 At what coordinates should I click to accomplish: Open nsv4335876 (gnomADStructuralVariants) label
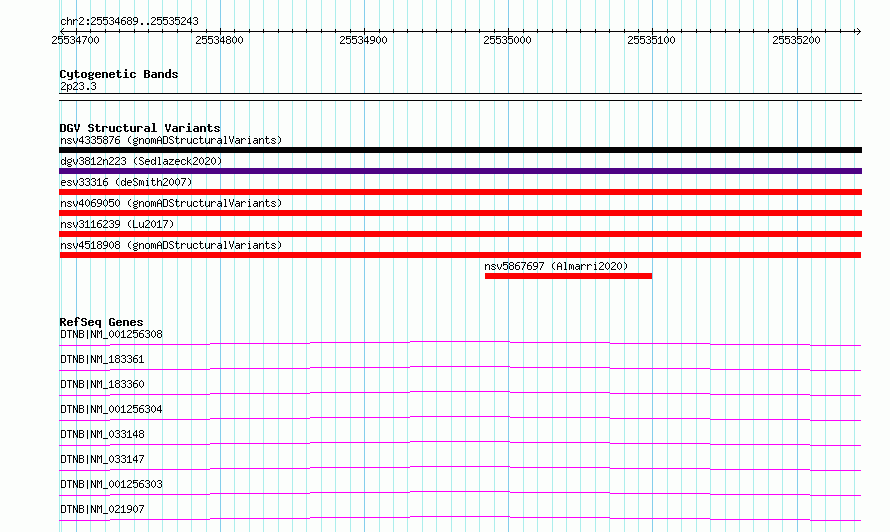[171, 140]
